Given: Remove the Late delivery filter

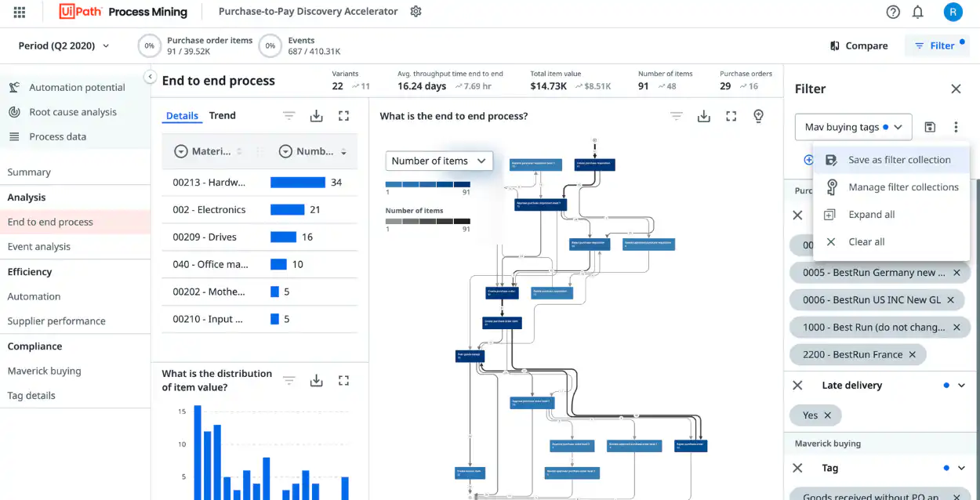Looking at the screenshot, I should coord(797,386).
